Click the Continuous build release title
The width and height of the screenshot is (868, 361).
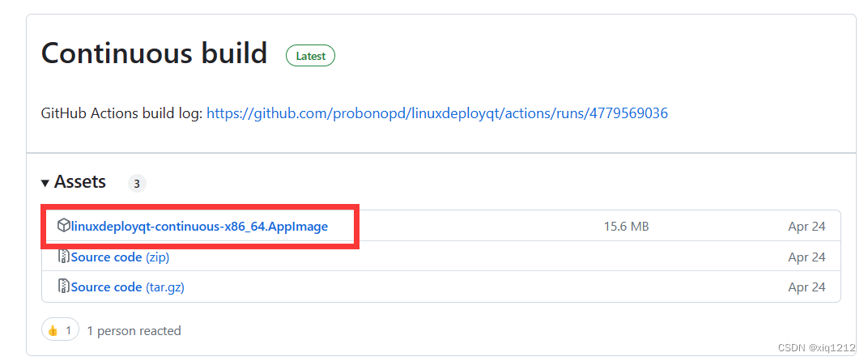[x=155, y=53]
